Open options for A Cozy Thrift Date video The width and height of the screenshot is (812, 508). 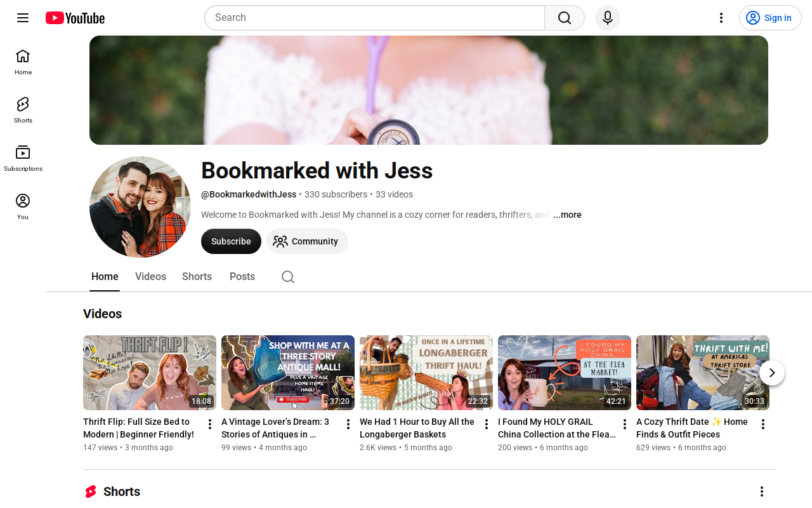pos(763,424)
